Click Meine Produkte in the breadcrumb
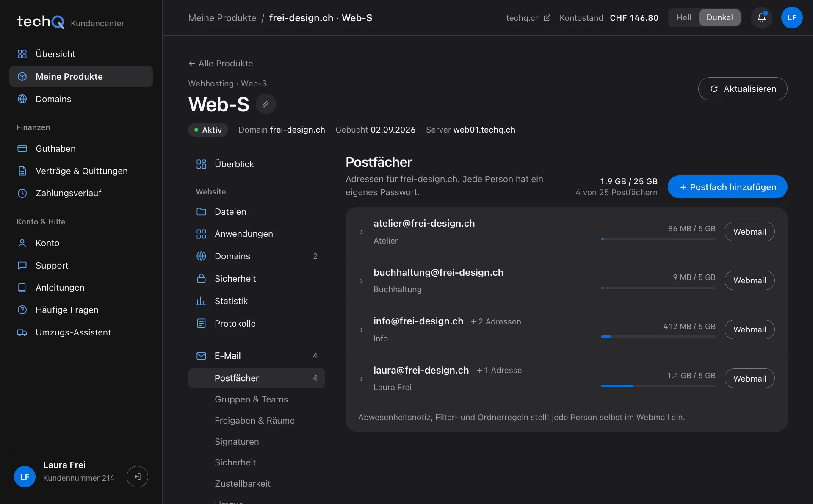 coord(222,18)
